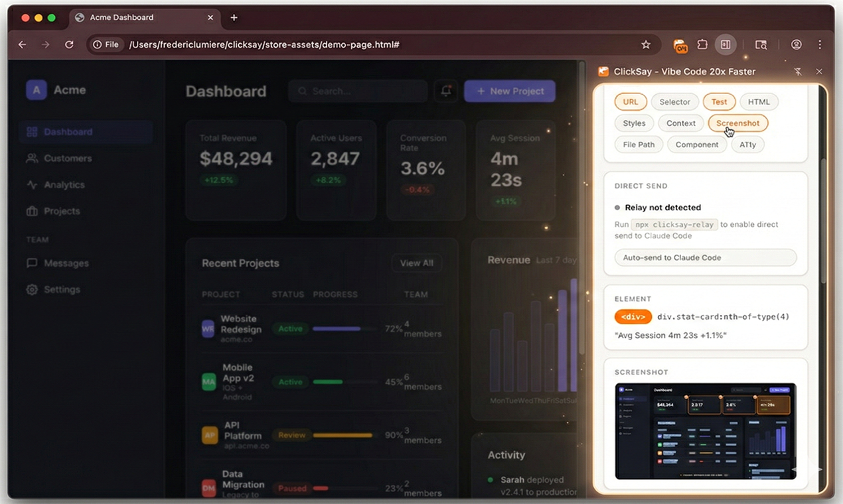
Task: Open Analytics in the Acme sidebar
Action: click(x=86, y=185)
